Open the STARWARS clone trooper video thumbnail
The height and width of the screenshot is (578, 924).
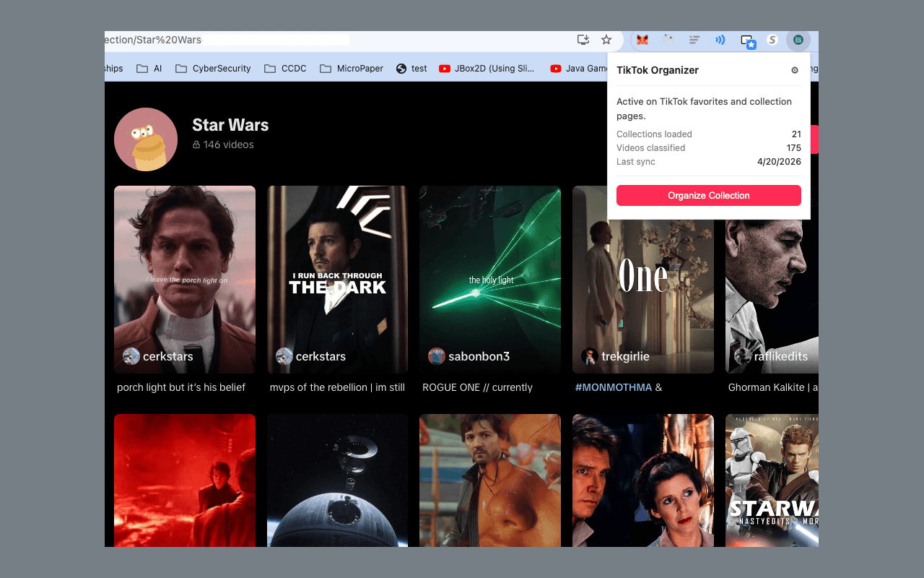(x=772, y=480)
